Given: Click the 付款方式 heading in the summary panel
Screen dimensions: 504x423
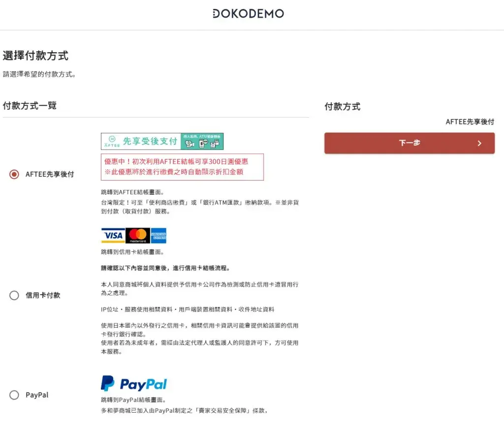Looking at the screenshot, I should tap(343, 106).
